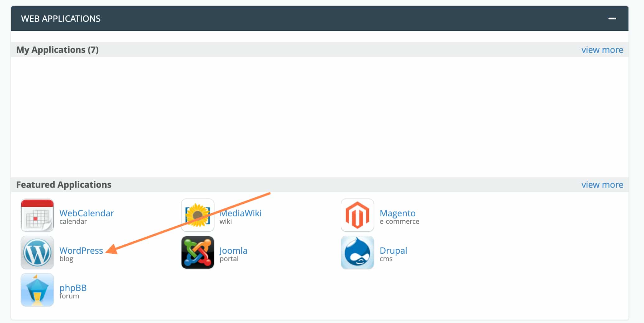
Task: Collapse the Web Applications panel
Action: tap(612, 19)
